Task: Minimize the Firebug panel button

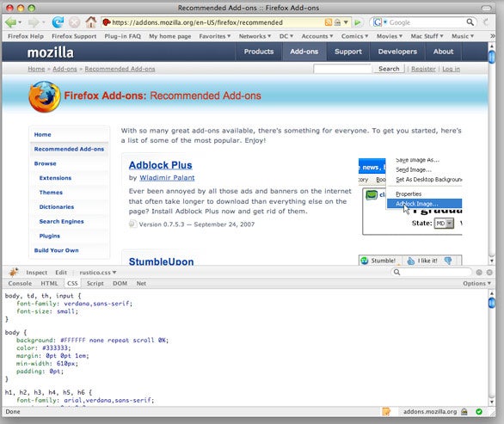Action: (479, 273)
